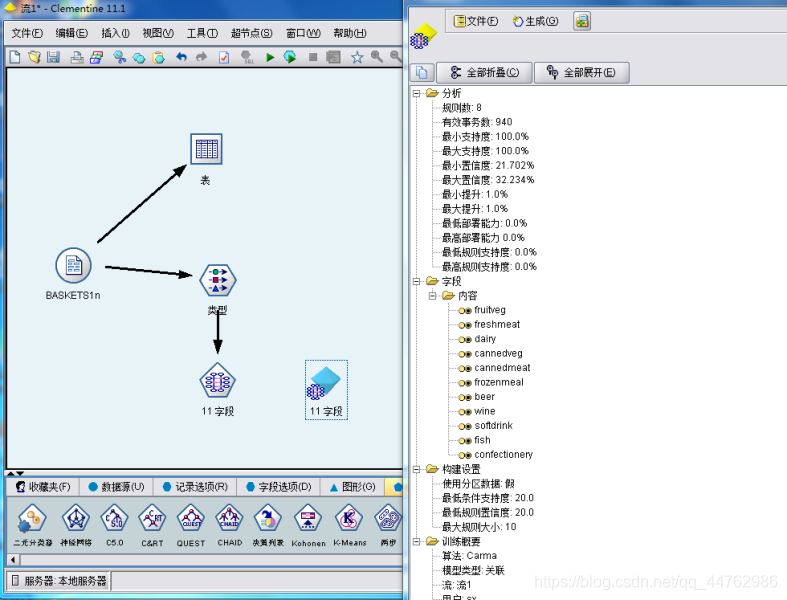
Task: Select the freshmeat field item
Action: 497,325
